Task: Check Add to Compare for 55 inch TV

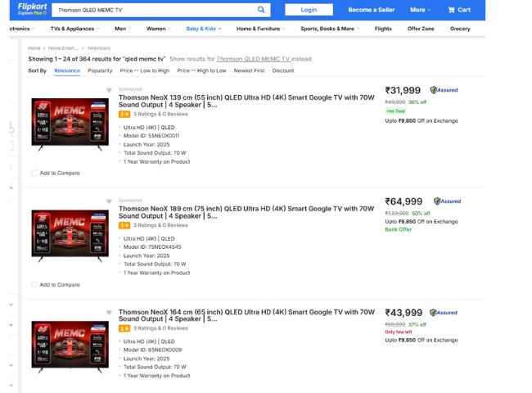Action: tap(34, 174)
